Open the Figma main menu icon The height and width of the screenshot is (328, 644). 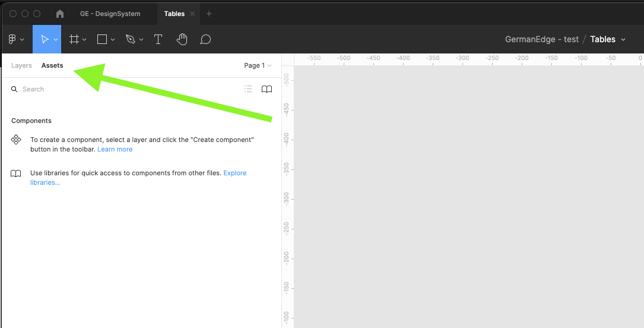(x=12, y=39)
